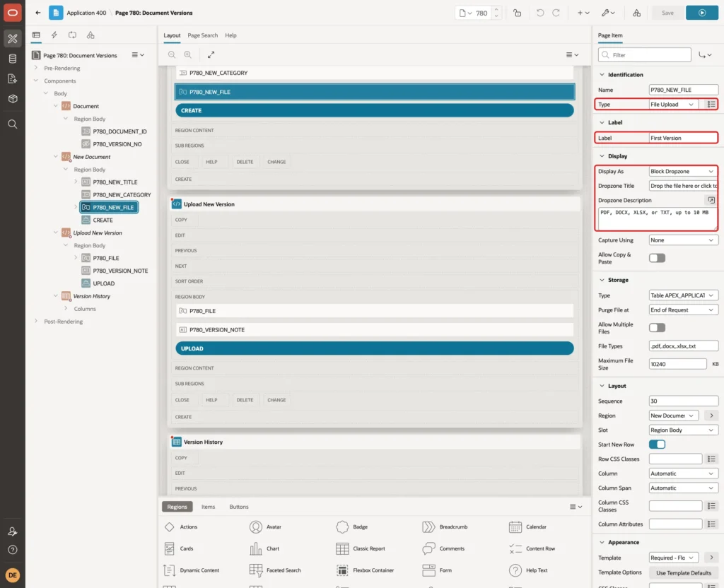Open Dropzone Description code editor icon

pos(711,200)
